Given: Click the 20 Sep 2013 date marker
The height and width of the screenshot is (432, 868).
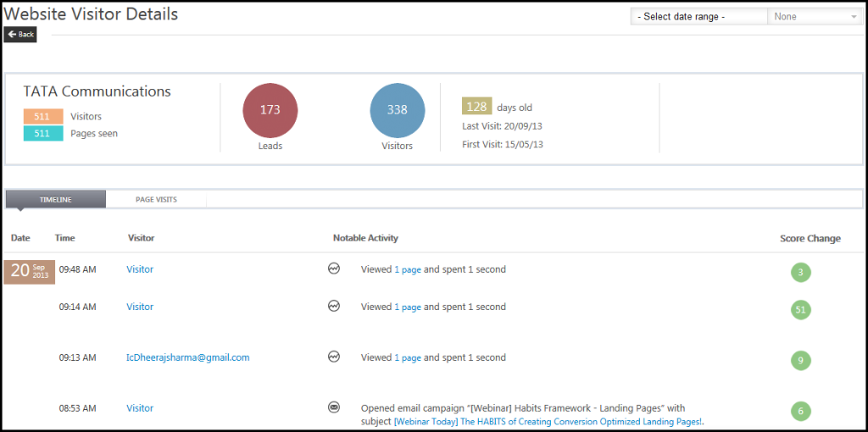Looking at the screenshot, I should coord(30,272).
